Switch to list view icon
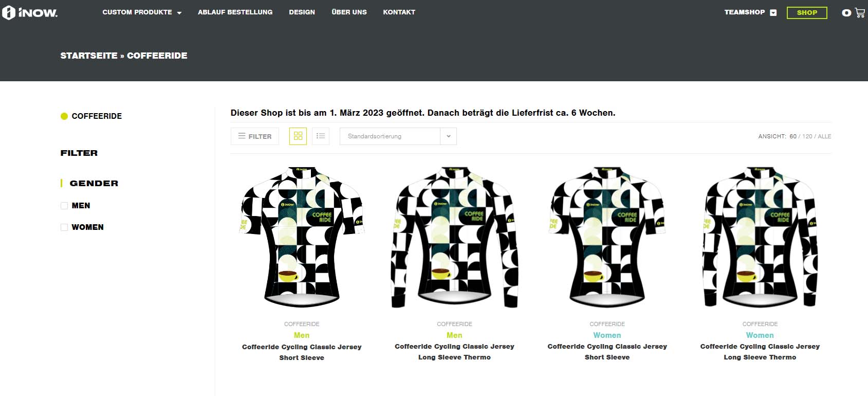The height and width of the screenshot is (396, 868). [321, 136]
